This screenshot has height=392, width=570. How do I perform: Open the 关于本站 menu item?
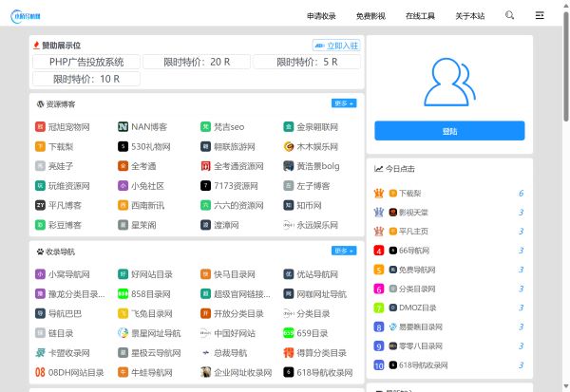pos(470,16)
